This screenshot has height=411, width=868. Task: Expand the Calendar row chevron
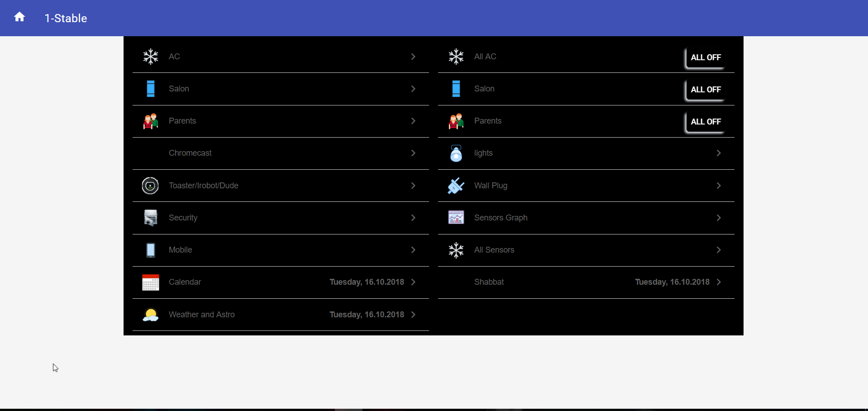[413, 282]
